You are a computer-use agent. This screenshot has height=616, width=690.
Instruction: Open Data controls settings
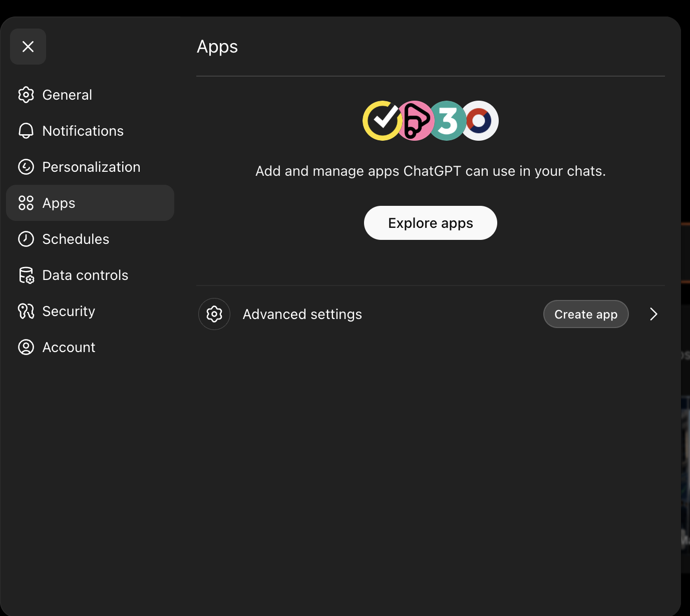90,275
